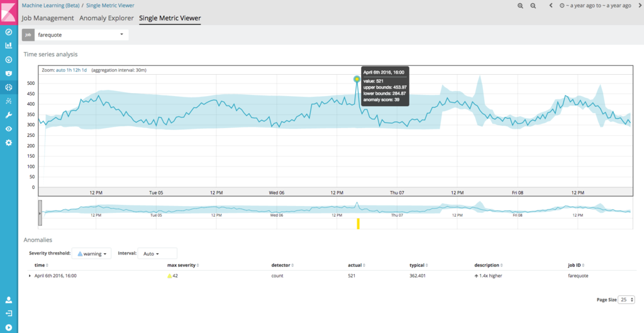Sort anomalies by time column

[x=41, y=265]
